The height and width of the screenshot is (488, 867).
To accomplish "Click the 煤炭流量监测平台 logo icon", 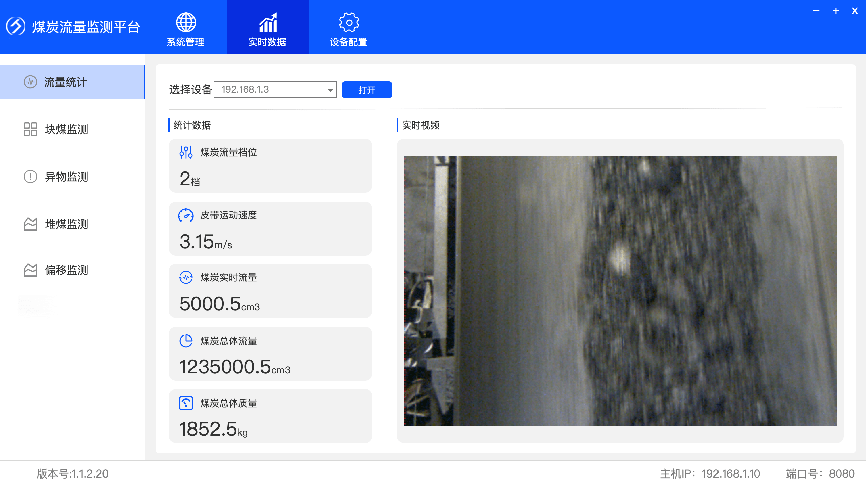I will [16, 27].
